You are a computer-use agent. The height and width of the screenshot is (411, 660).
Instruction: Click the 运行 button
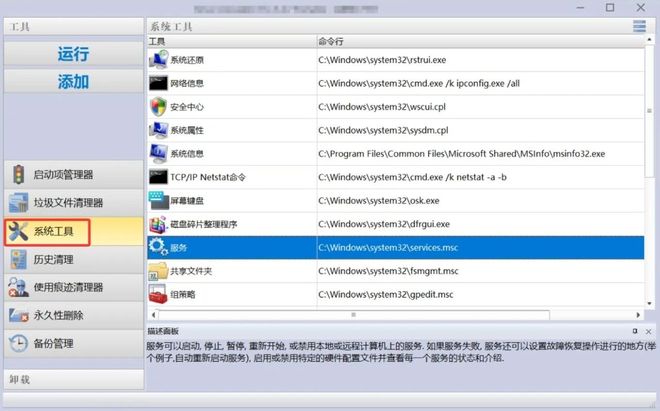[73, 54]
